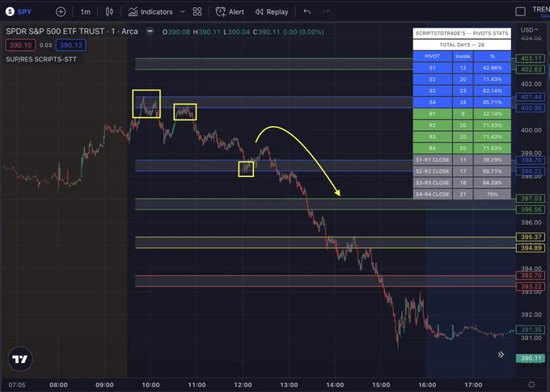Click the 396.56 price label on axis
Image resolution: width=550 pixels, height=392 pixels.
pyautogui.click(x=531, y=209)
